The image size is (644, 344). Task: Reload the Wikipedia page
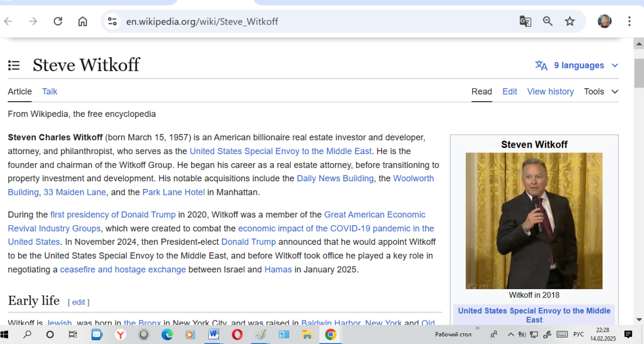point(58,21)
